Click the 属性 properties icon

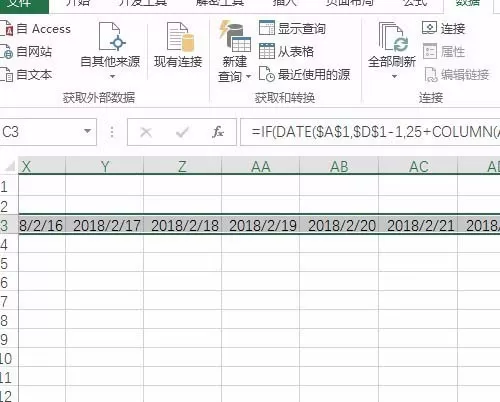click(430, 52)
